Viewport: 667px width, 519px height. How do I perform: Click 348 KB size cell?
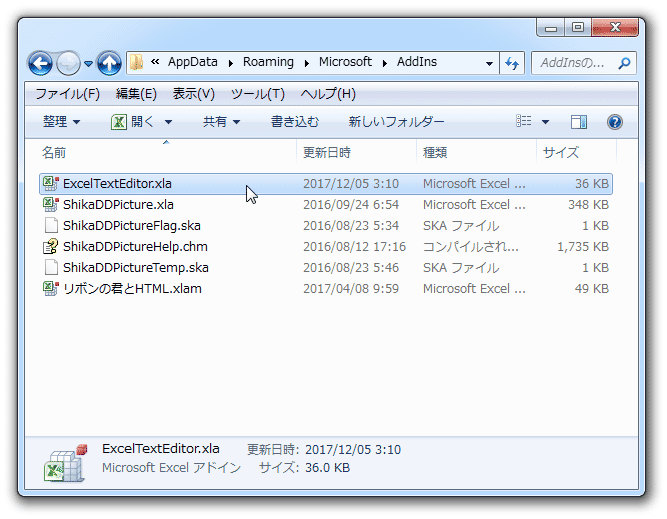(588, 205)
